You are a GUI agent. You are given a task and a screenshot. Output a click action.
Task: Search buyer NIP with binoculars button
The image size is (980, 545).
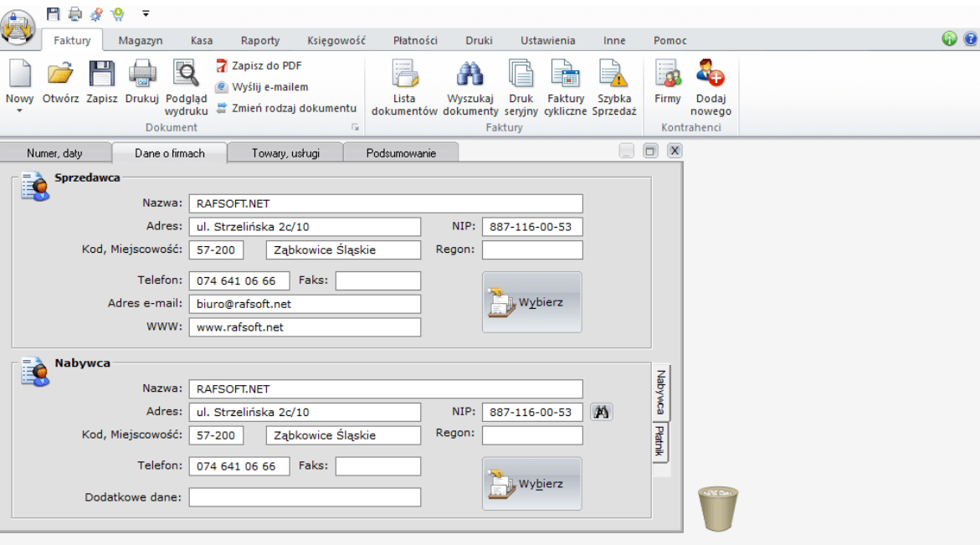pos(602,411)
